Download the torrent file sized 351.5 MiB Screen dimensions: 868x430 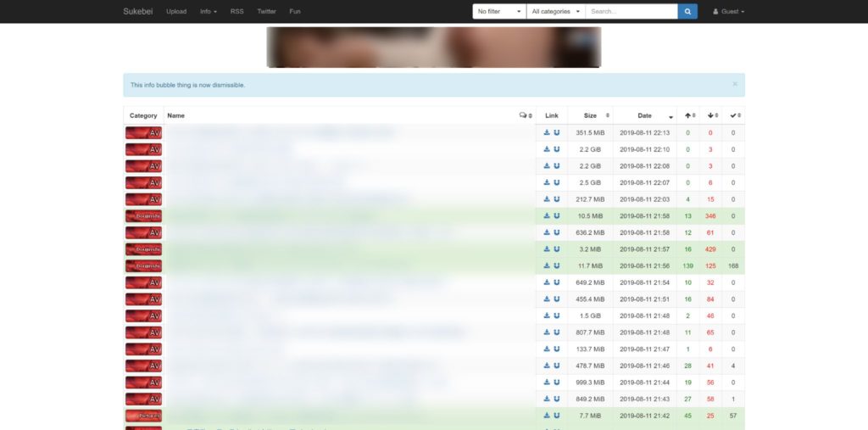pyautogui.click(x=547, y=132)
